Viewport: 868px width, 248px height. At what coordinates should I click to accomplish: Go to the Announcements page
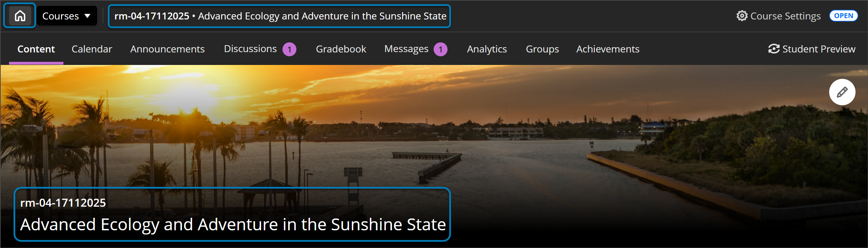pos(167,49)
